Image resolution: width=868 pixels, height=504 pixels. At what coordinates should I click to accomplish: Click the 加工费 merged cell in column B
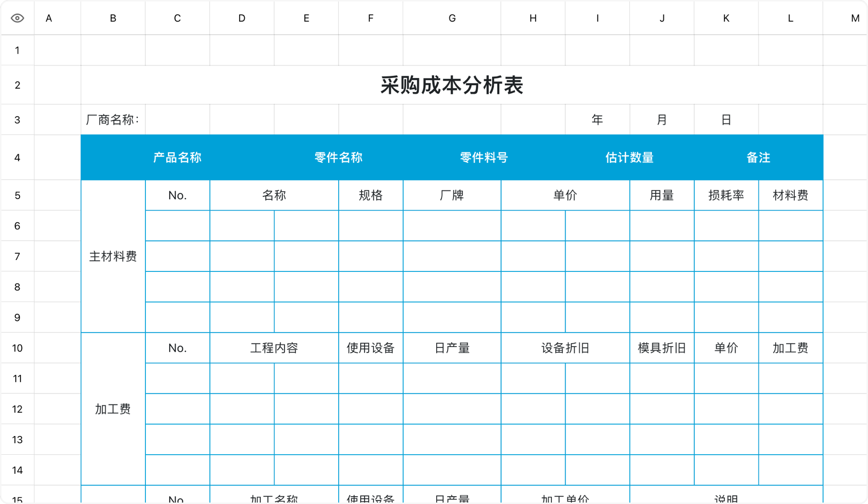point(113,409)
